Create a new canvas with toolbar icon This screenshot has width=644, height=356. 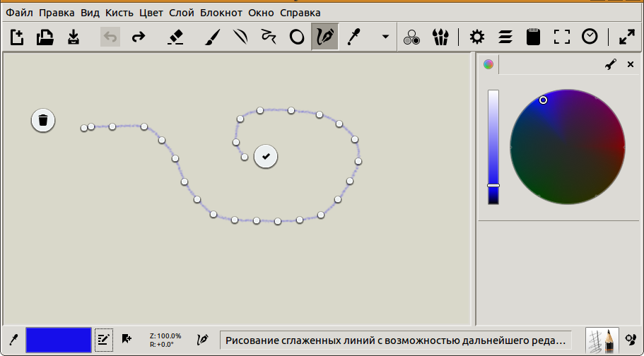17,37
